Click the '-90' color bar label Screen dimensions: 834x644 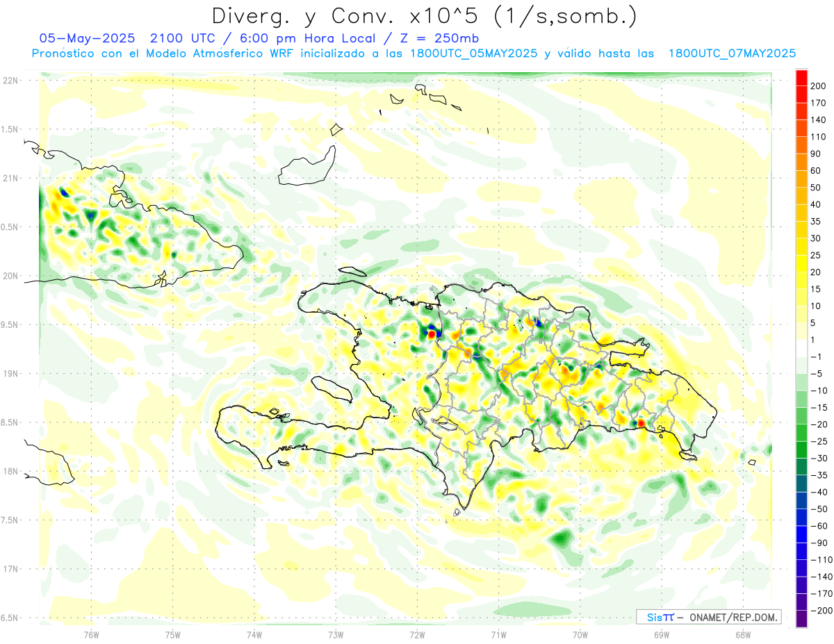click(x=819, y=543)
